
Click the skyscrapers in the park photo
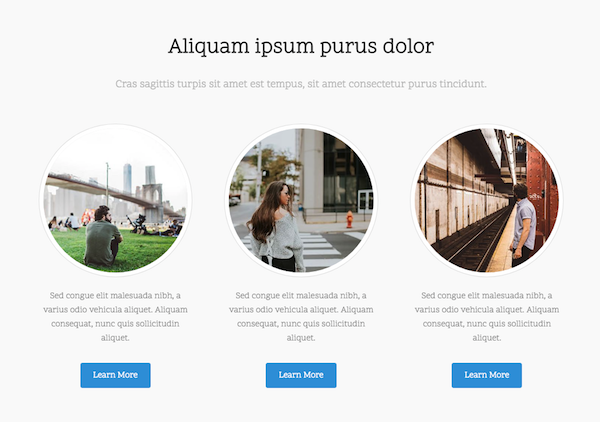[139, 178]
